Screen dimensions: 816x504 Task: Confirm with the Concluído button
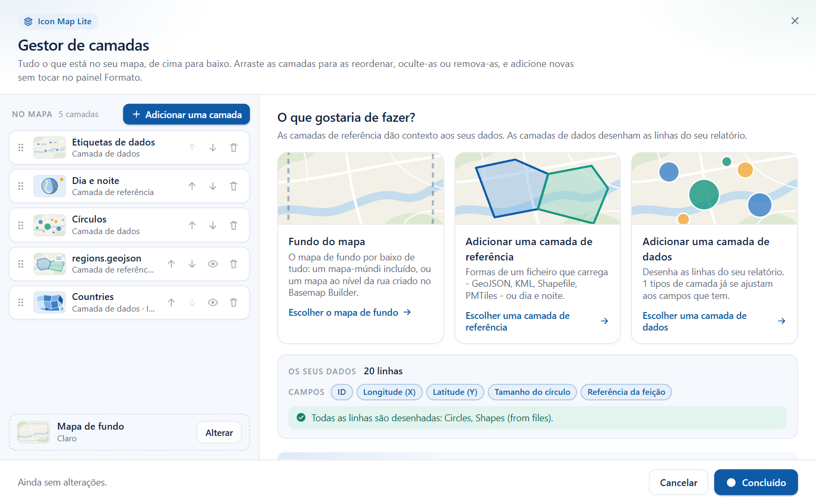(756, 482)
